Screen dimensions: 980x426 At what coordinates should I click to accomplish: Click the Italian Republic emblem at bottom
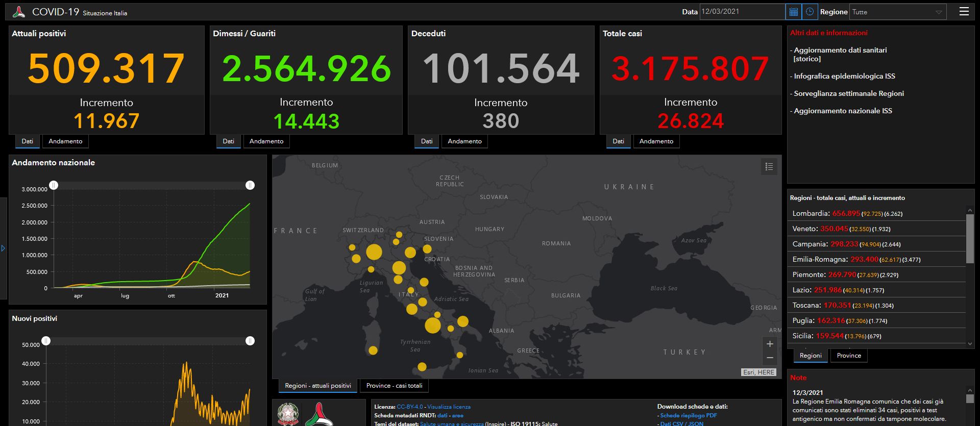click(x=288, y=414)
